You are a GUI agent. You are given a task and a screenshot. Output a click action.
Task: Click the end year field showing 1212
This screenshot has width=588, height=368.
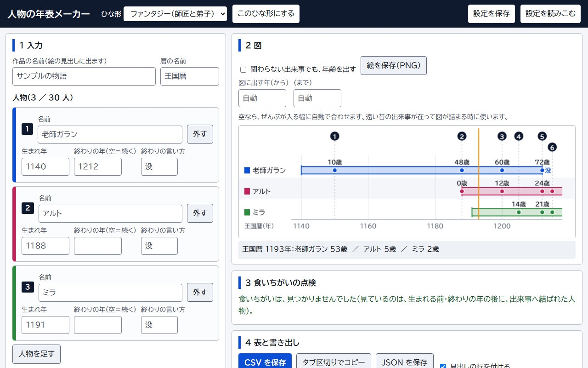tap(98, 167)
